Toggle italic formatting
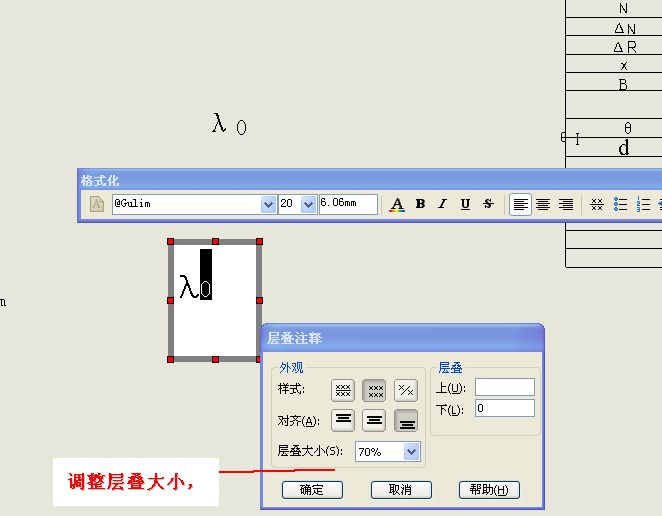 [x=442, y=204]
